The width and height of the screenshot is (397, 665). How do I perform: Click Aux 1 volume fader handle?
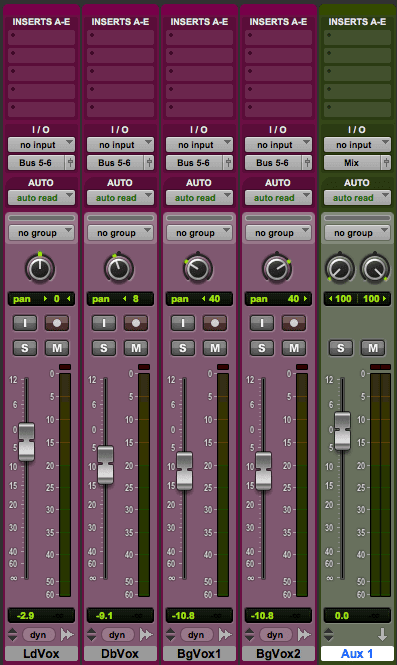(342, 431)
